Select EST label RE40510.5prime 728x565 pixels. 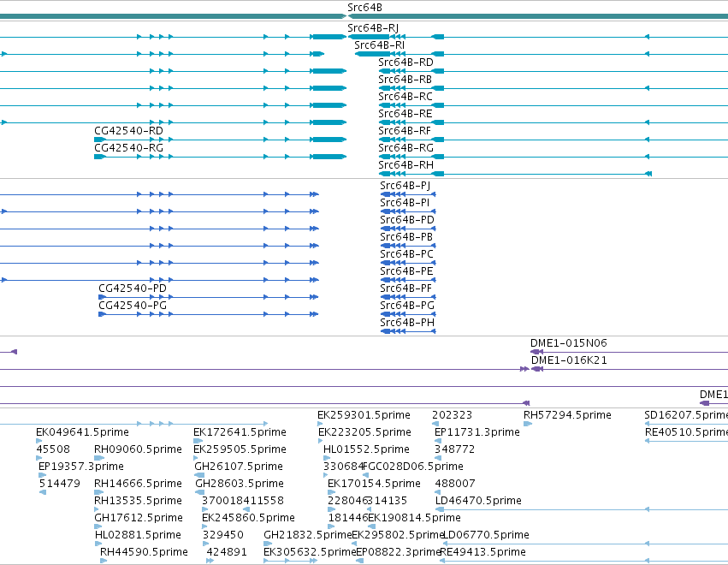[686, 432]
